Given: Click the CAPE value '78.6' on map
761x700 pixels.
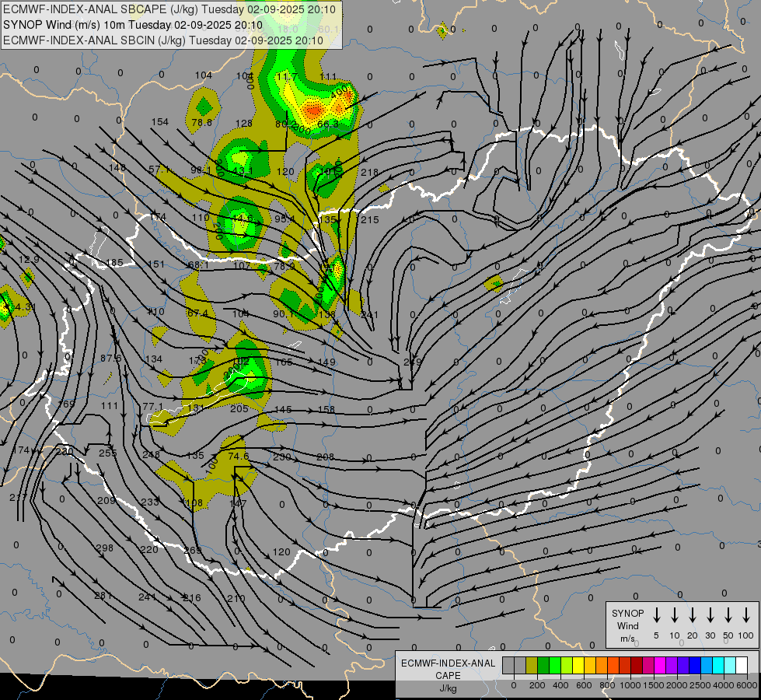Looking at the screenshot, I should coord(201,122).
